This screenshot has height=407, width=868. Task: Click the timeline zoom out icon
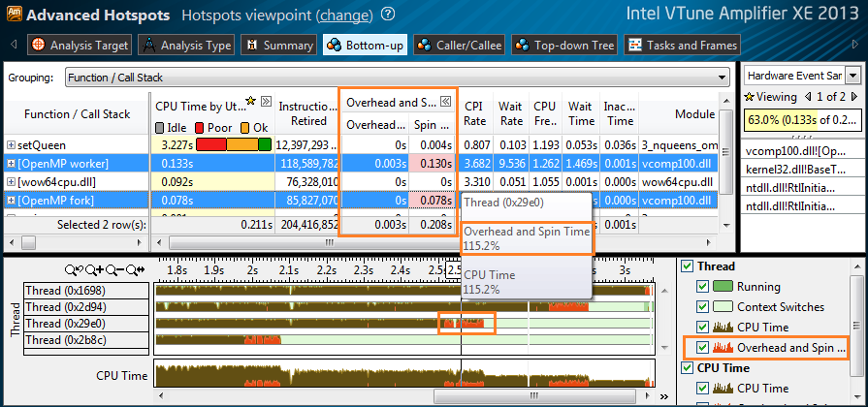click(114, 270)
